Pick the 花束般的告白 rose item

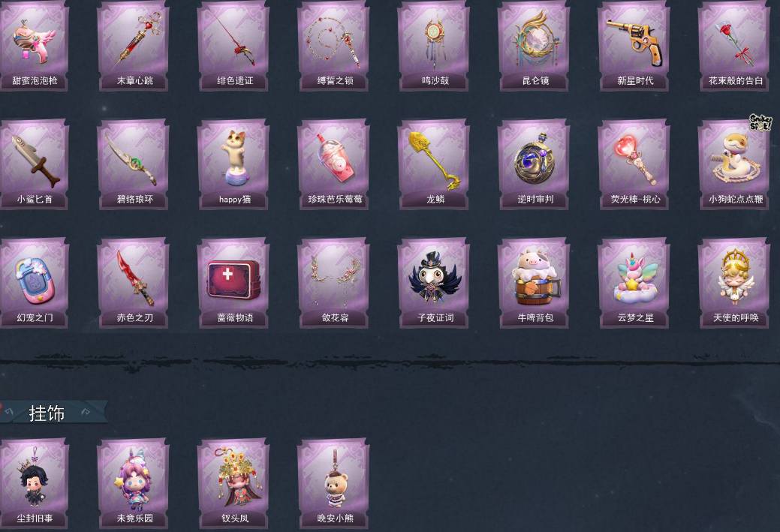click(734, 45)
